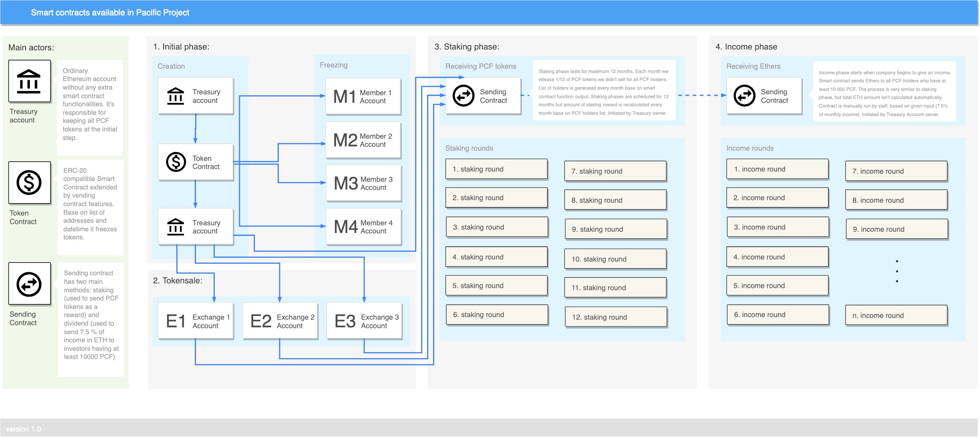Select the M4 Member 4 Account box
The height and width of the screenshot is (437, 980).
(364, 227)
